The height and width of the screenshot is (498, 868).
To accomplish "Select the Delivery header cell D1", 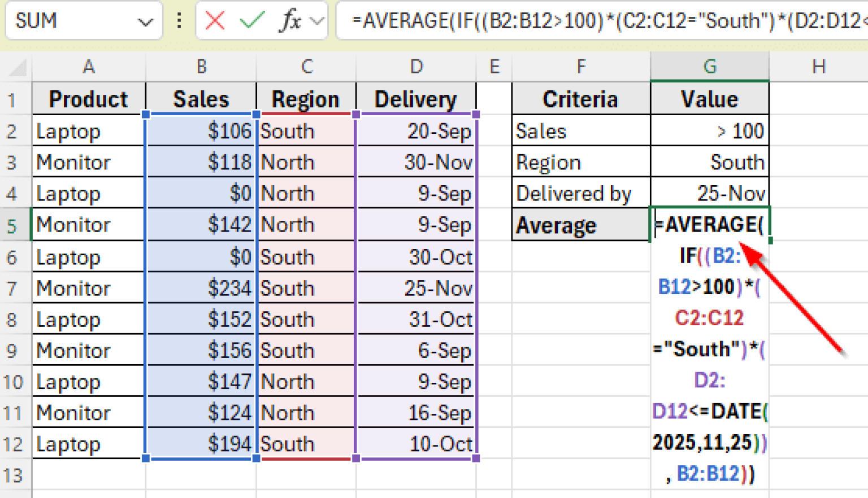I will [416, 99].
